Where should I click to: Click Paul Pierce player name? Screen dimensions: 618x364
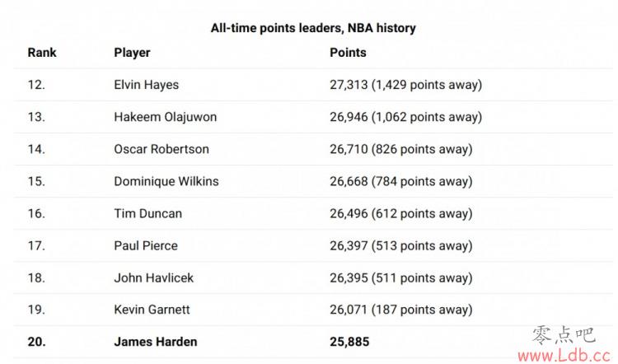click(x=146, y=245)
